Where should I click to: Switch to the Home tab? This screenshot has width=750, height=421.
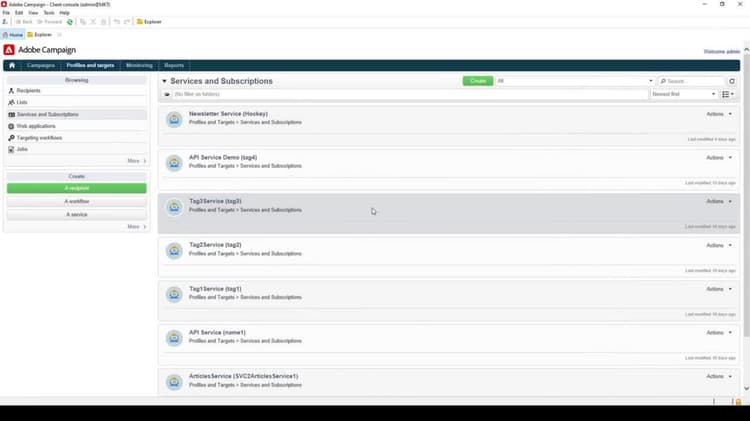click(13, 35)
